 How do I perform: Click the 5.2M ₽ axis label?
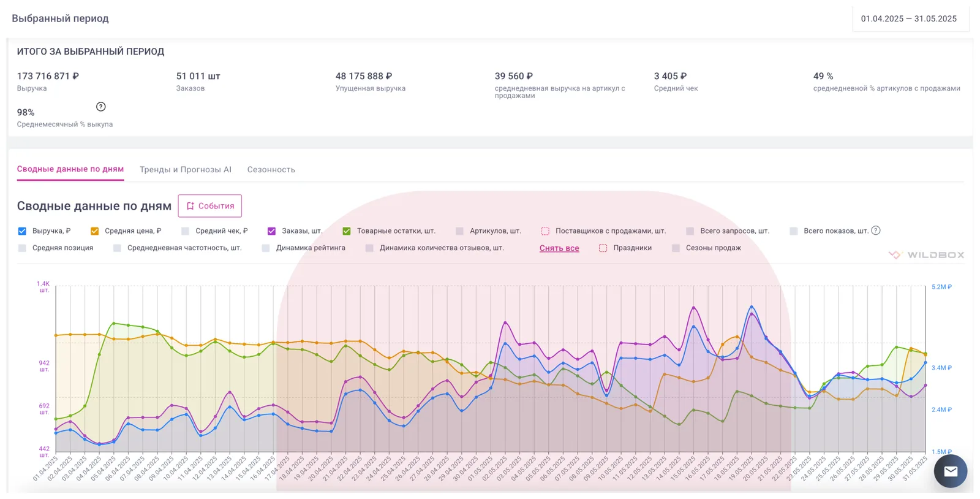[x=941, y=287]
